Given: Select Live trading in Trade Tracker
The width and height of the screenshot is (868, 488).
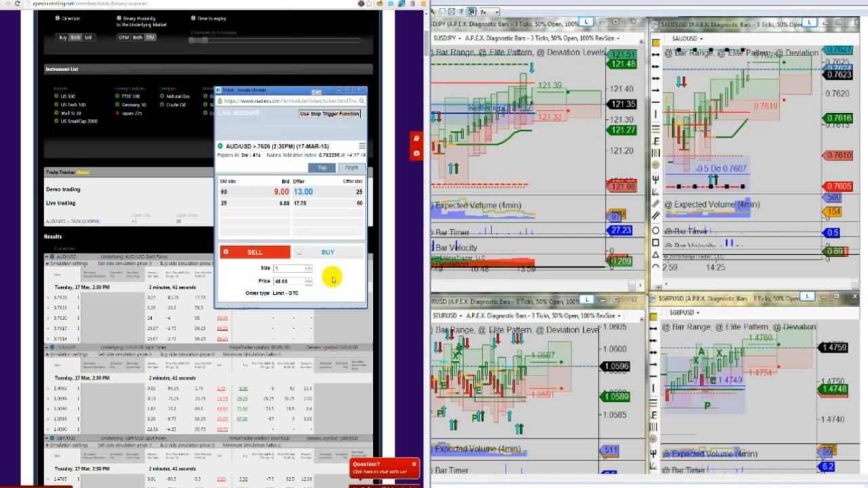Looking at the screenshot, I should click(61, 203).
